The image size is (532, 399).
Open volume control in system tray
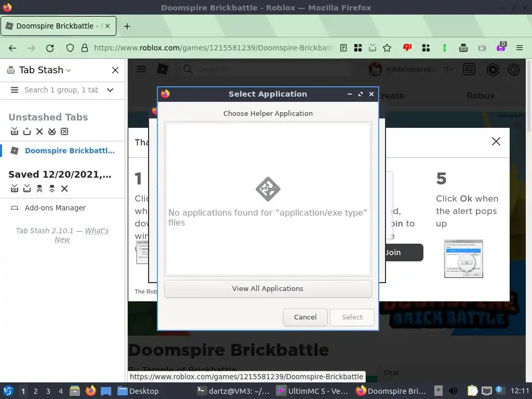453,391
